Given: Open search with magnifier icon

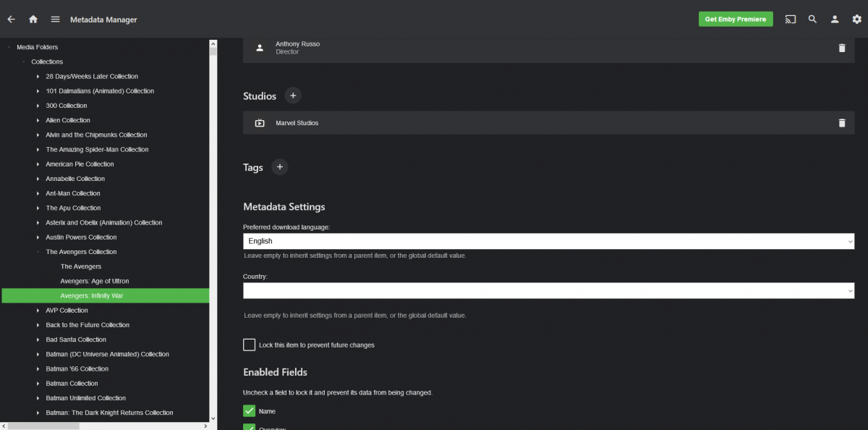Looking at the screenshot, I should (x=812, y=20).
